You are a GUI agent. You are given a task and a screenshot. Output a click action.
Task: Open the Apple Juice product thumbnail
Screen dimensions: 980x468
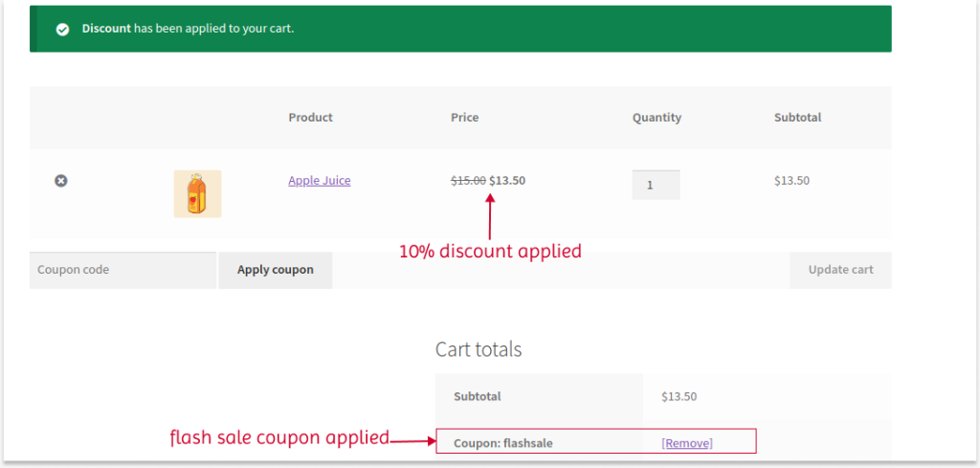(x=197, y=193)
